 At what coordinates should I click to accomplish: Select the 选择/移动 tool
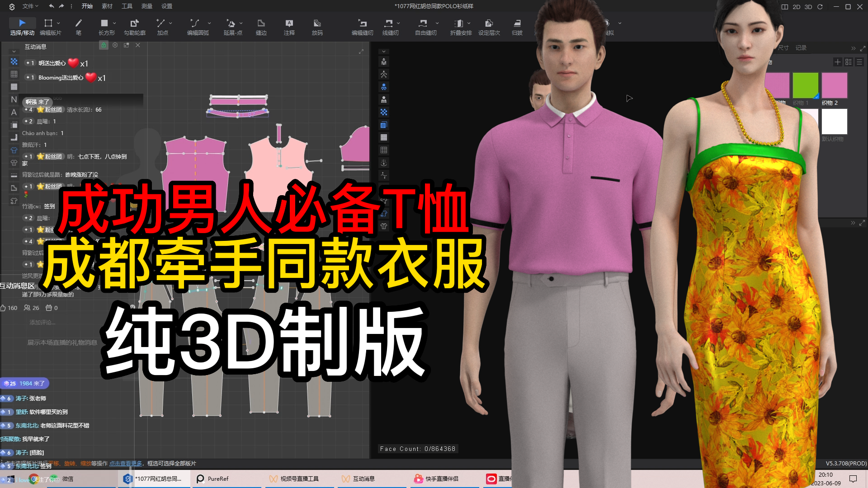tap(22, 27)
